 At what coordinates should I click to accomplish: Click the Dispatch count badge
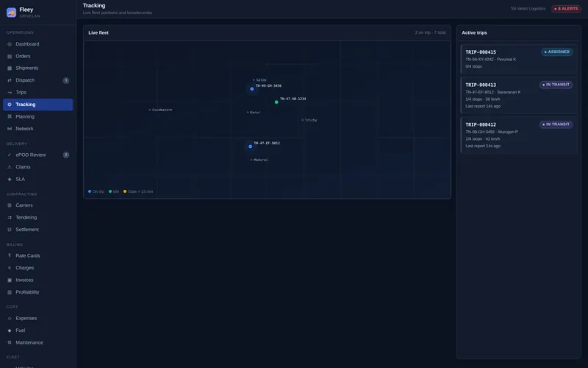(x=66, y=80)
